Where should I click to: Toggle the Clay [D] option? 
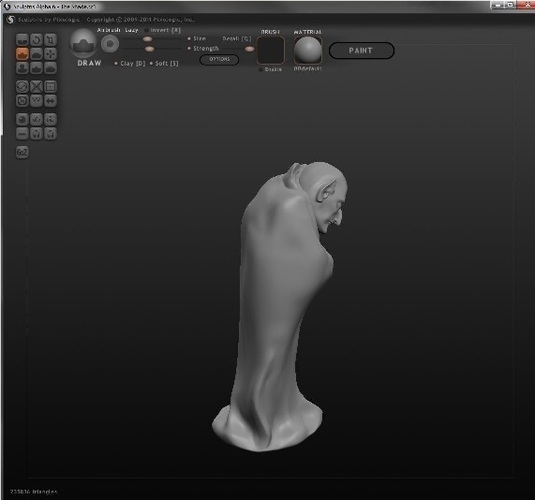point(130,63)
